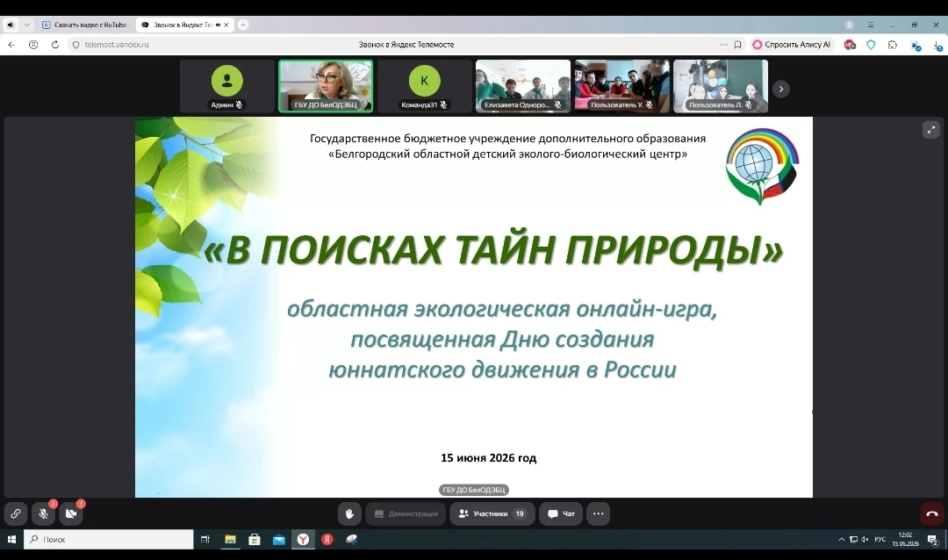The width and height of the screenshot is (948, 560).
Task: Expand the tab list dropdown arrow
Action: pos(26,25)
